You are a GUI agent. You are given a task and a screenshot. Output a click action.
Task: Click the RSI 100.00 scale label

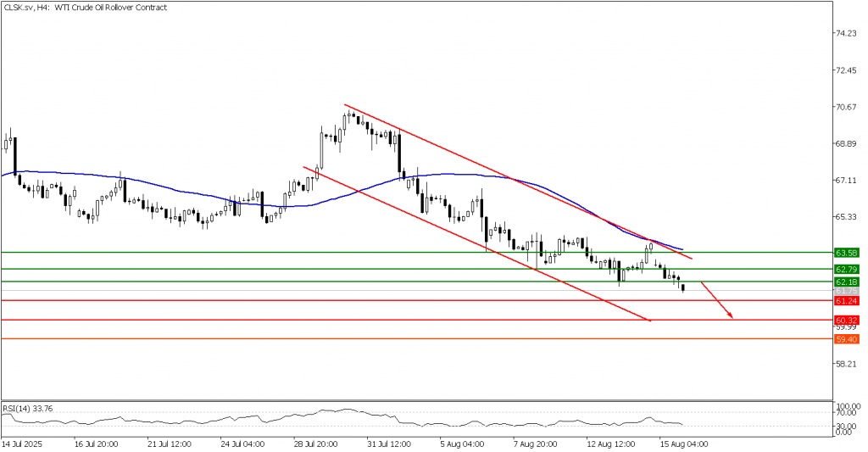848,406
